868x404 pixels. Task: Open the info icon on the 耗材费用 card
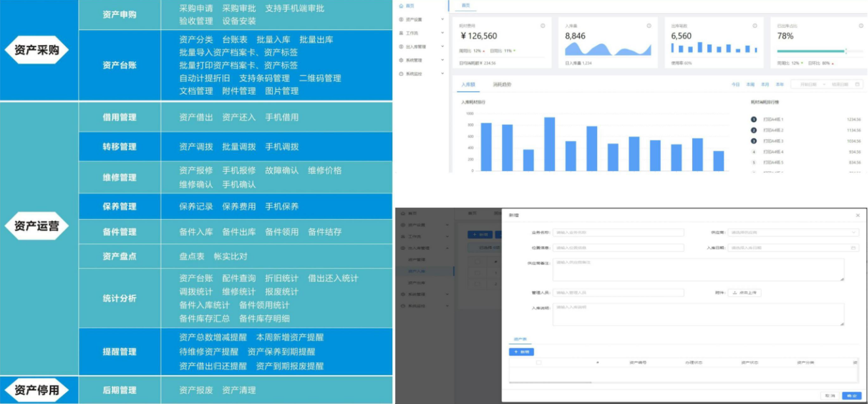543,26
